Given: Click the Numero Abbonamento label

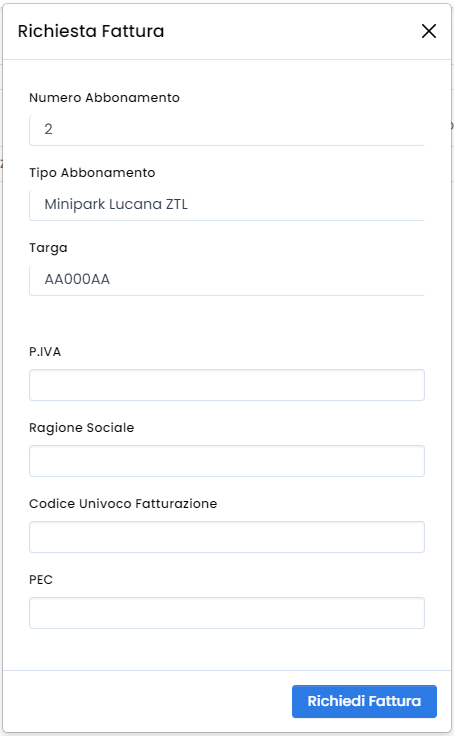Looking at the screenshot, I should coord(104,98).
